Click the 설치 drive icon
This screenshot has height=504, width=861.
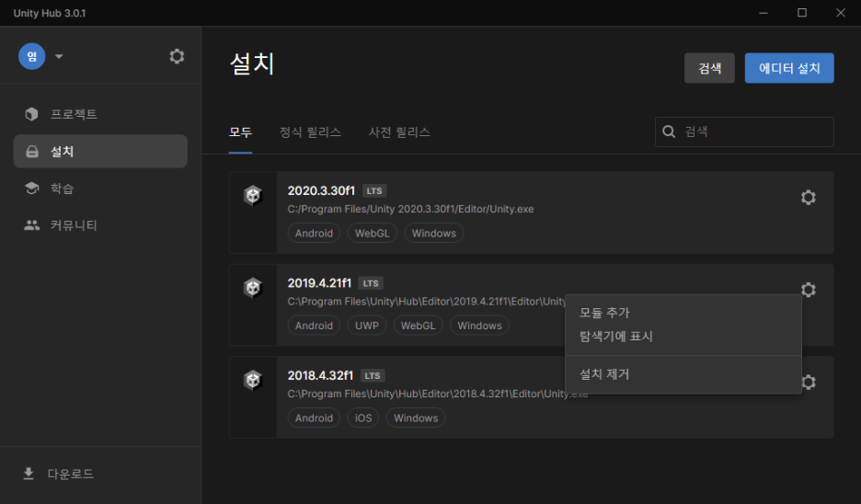(x=32, y=152)
